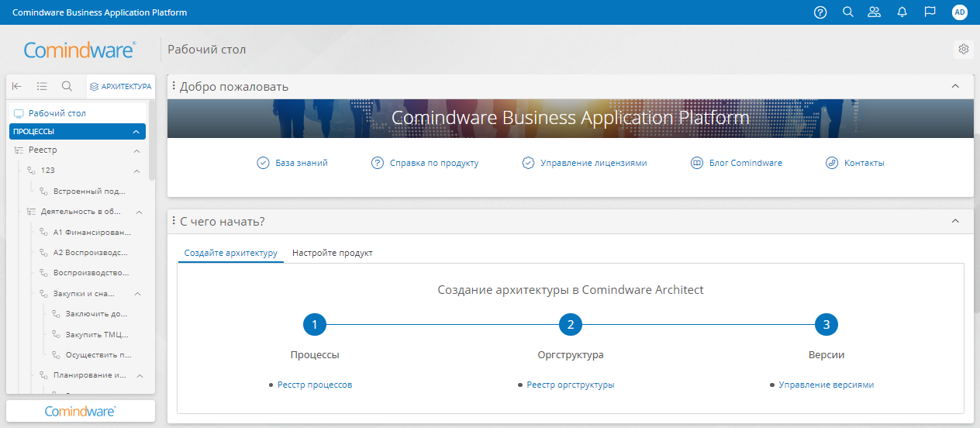Screen dimensions: 980x428
Task: Select the 123 process item
Action: tap(47, 170)
